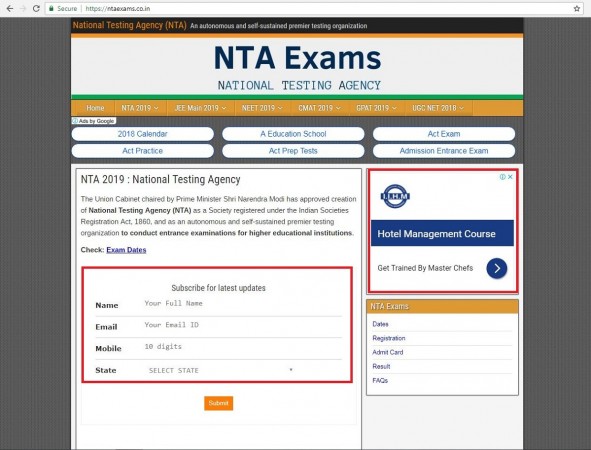Click the NTA Exams site title

tap(297, 58)
